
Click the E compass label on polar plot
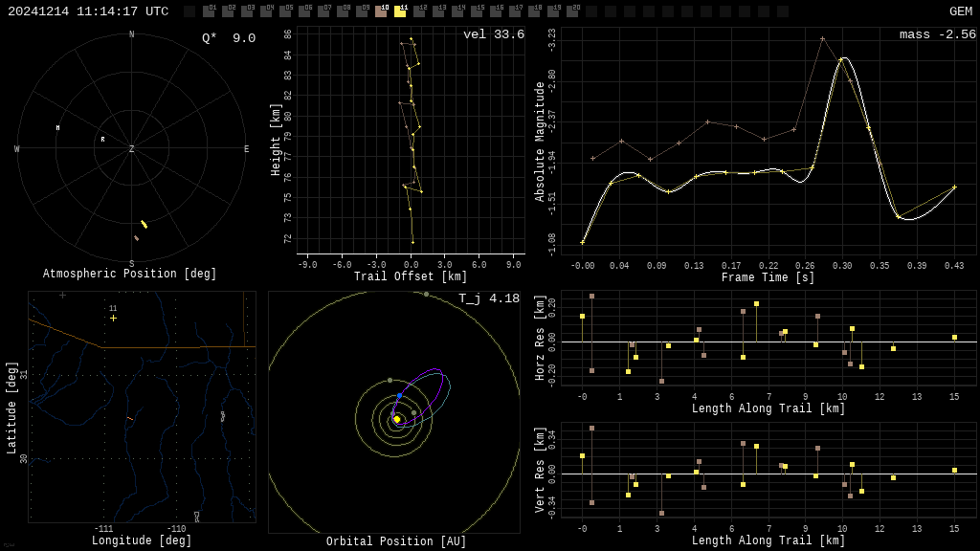click(x=246, y=148)
